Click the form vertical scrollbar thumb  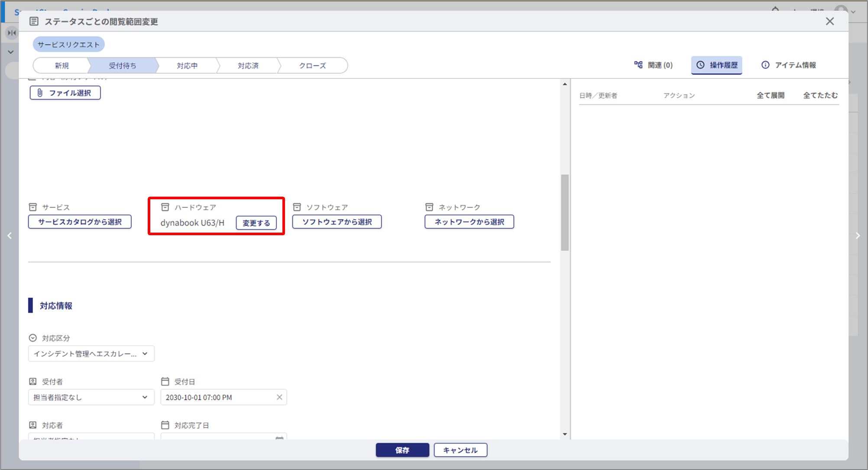tap(564, 212)
